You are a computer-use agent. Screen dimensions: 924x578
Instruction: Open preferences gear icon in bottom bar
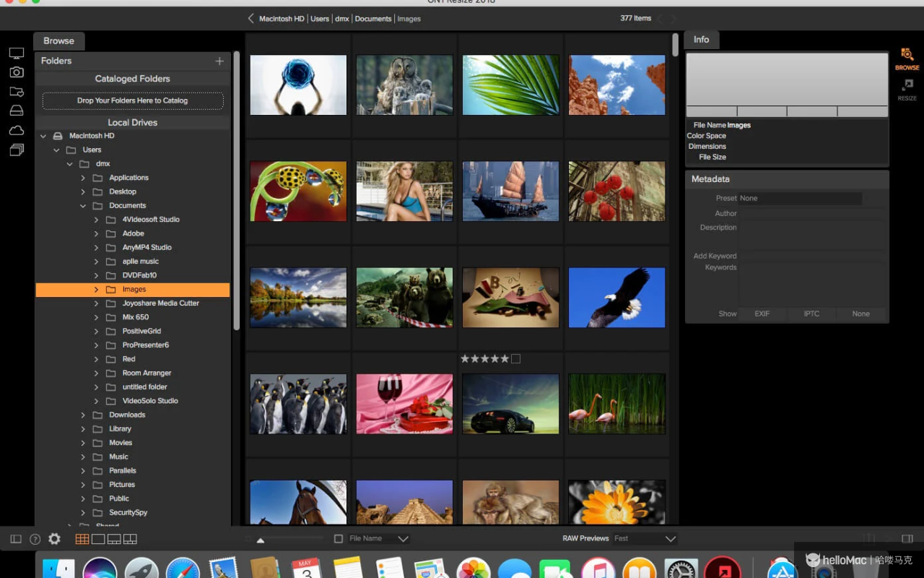[x=54, y=539]
